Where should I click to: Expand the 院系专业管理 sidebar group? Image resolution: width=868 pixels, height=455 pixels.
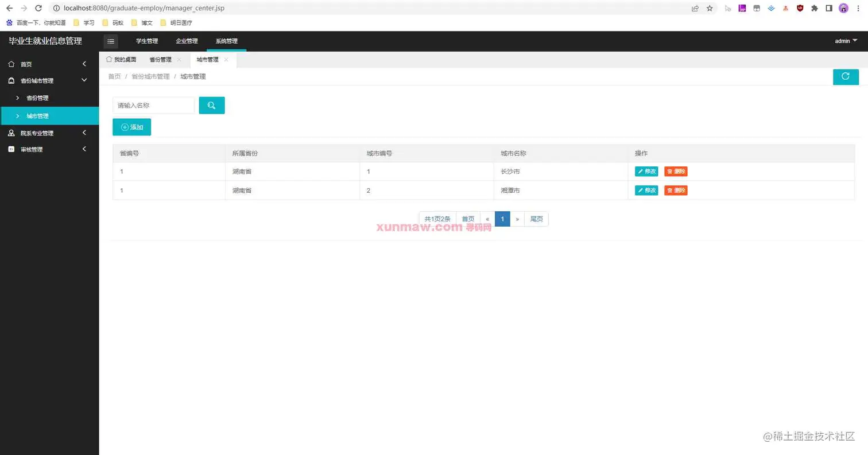[x=84, y=133]
